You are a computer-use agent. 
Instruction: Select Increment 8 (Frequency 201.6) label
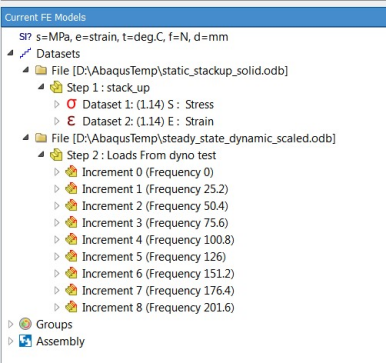[x=158, y=307]
